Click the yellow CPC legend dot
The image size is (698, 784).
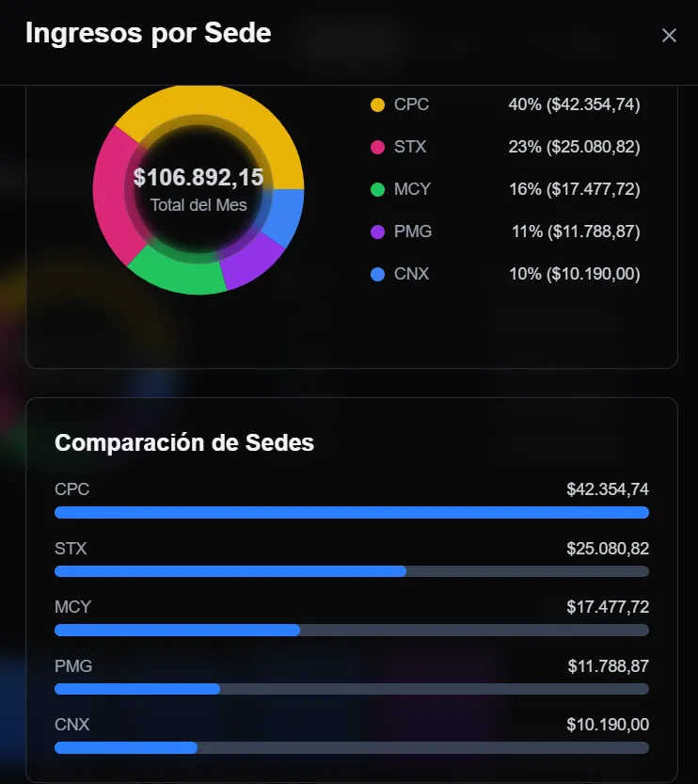tap(378, 104)
